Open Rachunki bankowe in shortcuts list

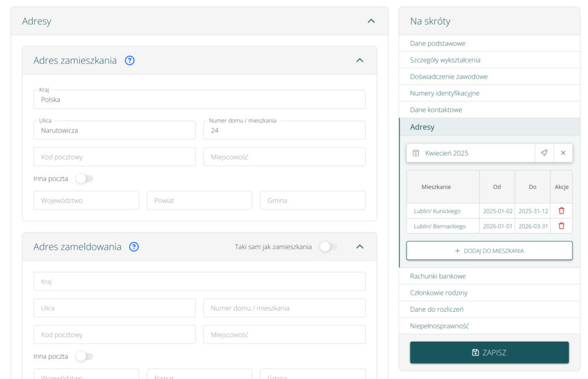[438, 276]
